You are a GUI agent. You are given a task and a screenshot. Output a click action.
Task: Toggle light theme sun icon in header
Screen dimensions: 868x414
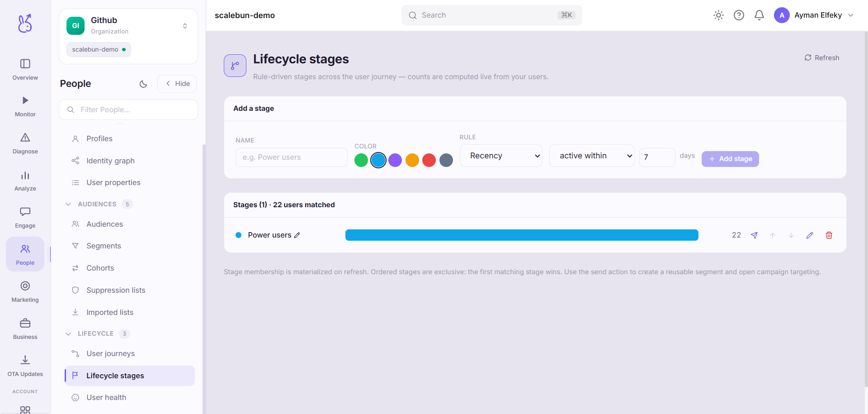718,15
